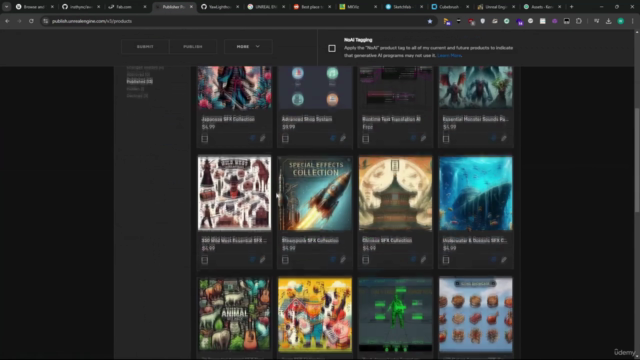Expand the MORE dropdown
640x360 pixels.
(248, 47)
